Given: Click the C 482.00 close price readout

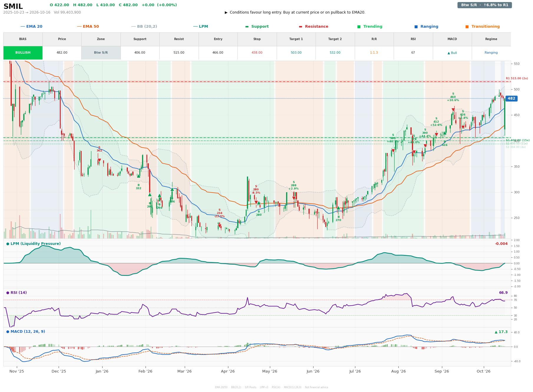Looking at the screenshot, I should [x=128, y=5].
